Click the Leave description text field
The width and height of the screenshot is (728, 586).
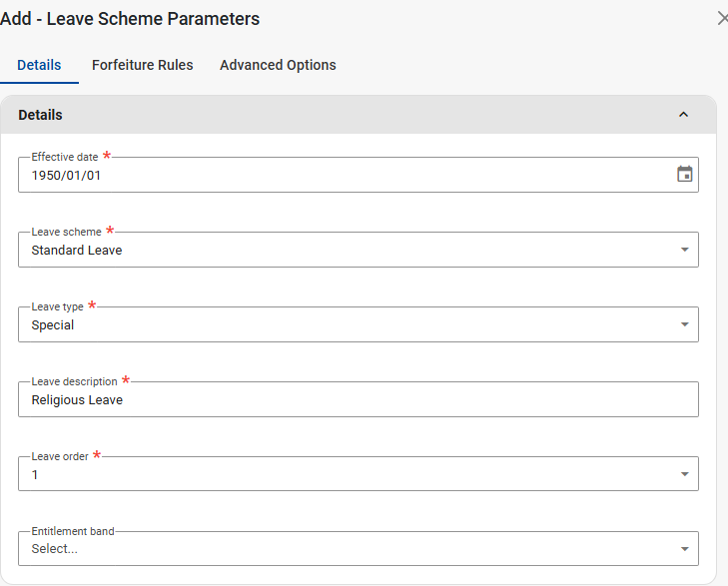tap(399, 399)
